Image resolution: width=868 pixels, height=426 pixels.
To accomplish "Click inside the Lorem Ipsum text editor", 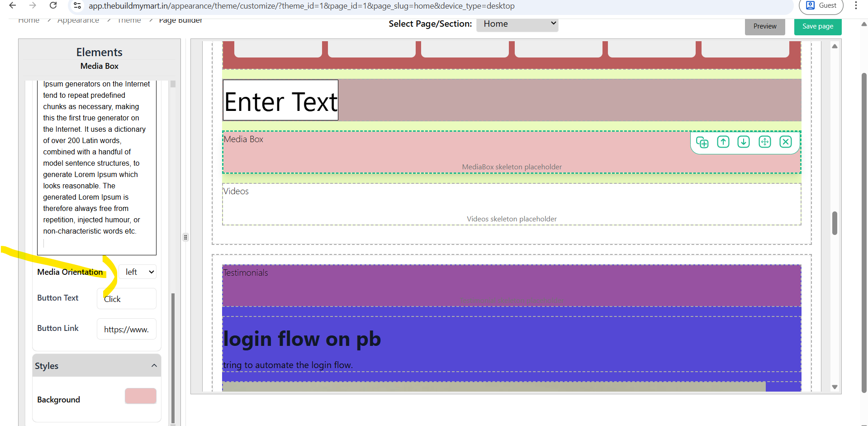I will tap(97, 168).
